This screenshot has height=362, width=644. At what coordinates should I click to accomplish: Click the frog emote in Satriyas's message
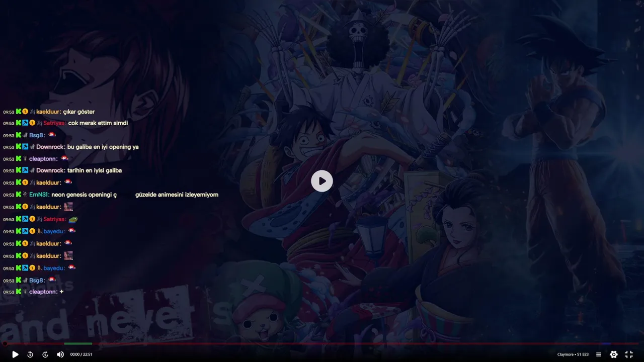point(73,219)
